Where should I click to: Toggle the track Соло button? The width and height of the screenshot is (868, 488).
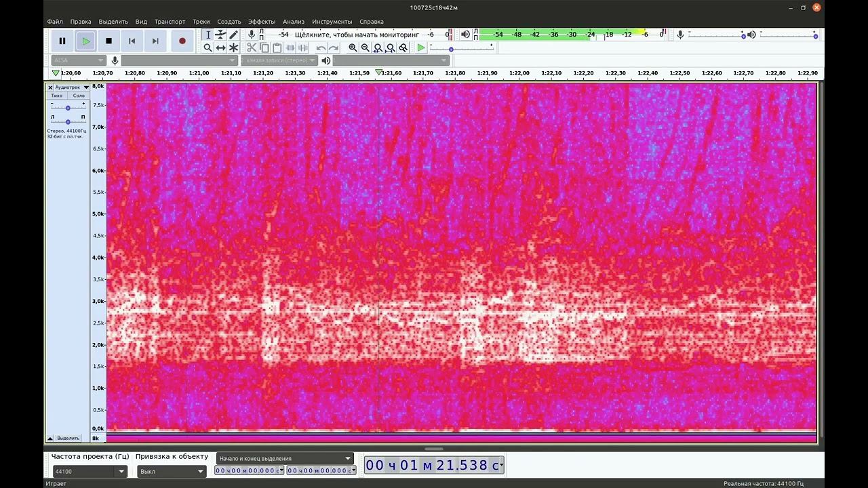click(x=79, y=96)
